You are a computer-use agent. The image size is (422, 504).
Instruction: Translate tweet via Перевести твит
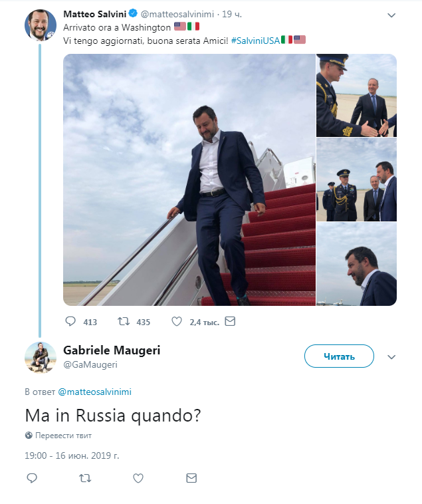click(x=62, y=436)
